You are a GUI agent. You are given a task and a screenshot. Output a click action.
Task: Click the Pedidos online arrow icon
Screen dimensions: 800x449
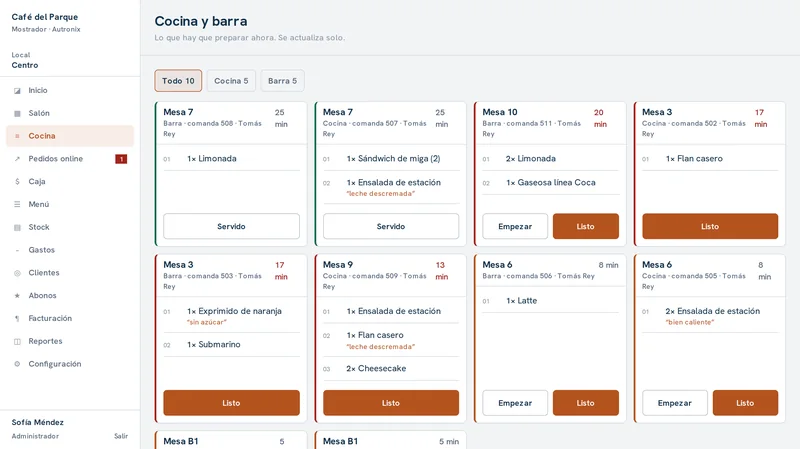(17, 159)
